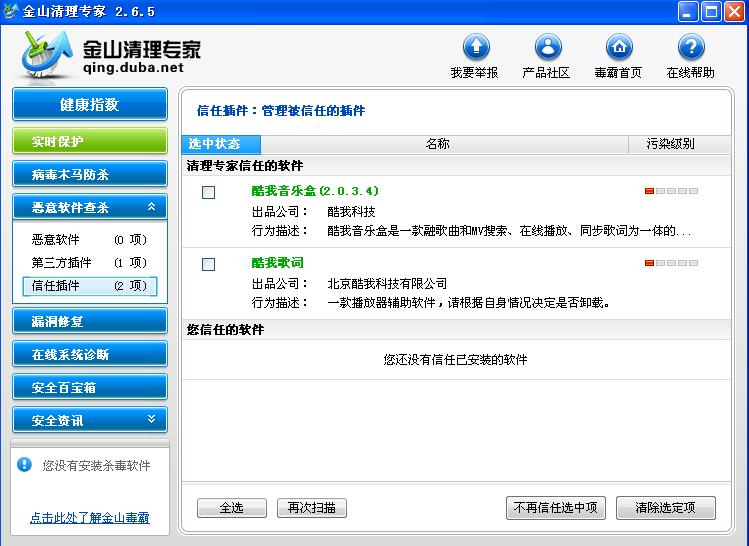
Task: Select 恶意软件 (0 项) item
Action: (x=89, y=239)
